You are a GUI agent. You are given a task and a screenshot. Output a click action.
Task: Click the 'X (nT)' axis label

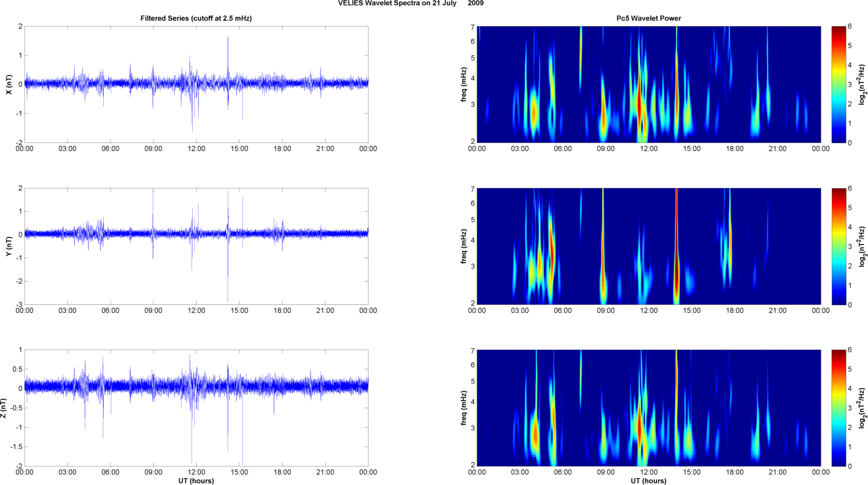(9, 84)
